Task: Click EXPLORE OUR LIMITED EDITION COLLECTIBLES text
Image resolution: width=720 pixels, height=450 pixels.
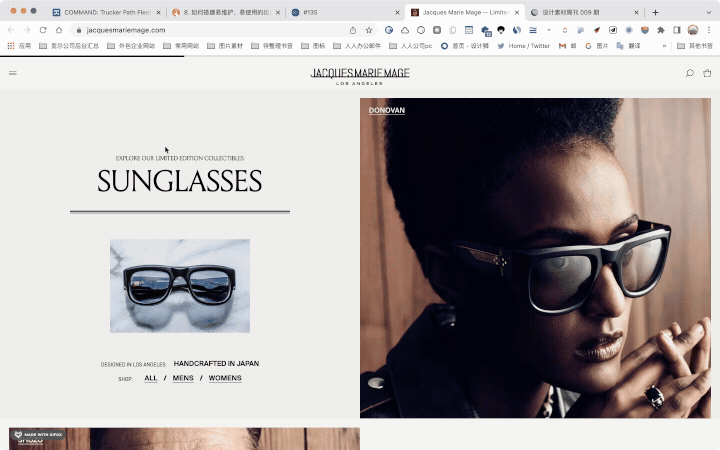Action: (x=180, y=158)
